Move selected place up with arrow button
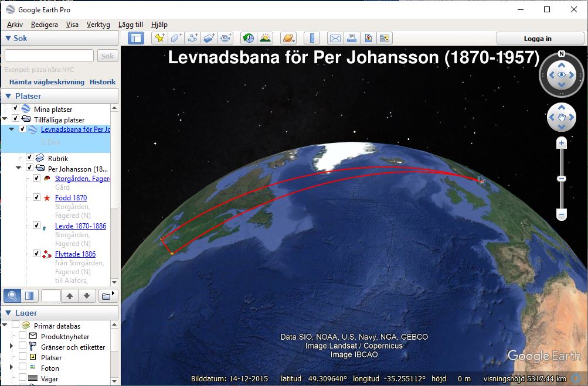588x386 pixels. click(x=70, y=296)
